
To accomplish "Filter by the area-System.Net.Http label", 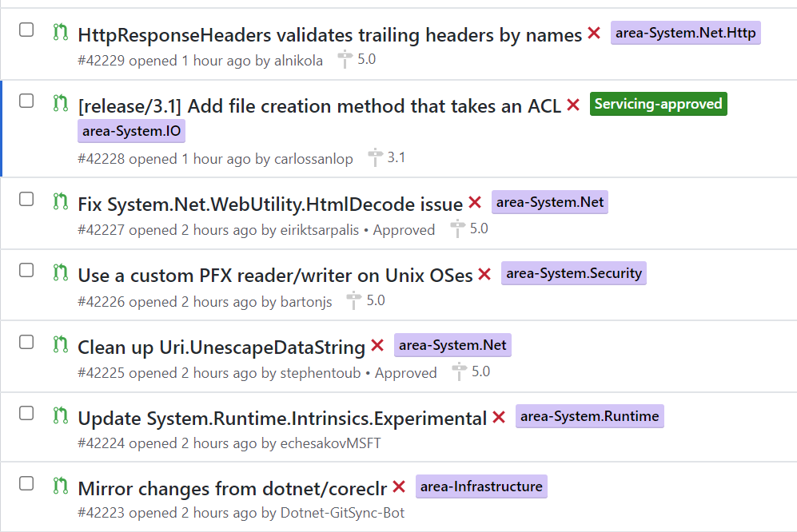I will (686, 33).
